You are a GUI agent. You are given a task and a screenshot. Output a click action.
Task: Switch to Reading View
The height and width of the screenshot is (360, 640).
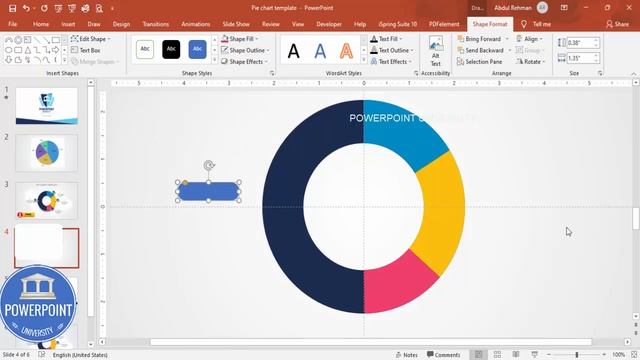click(516, 355)
